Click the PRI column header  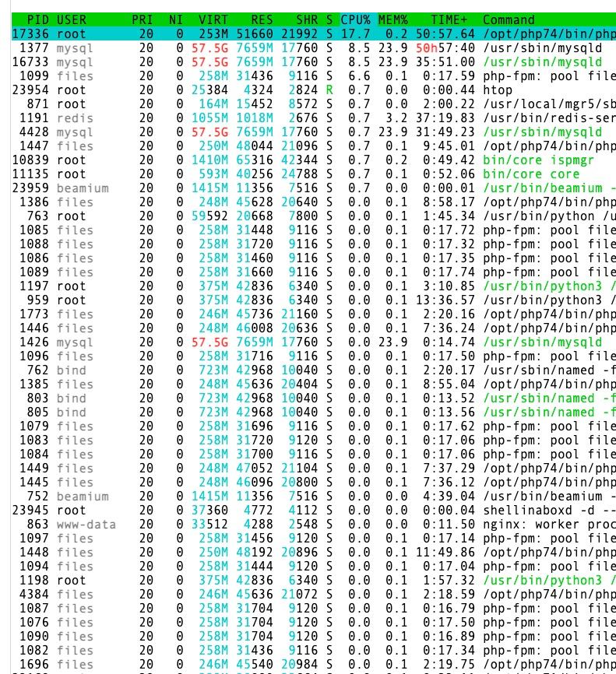(x=142, y=19)
